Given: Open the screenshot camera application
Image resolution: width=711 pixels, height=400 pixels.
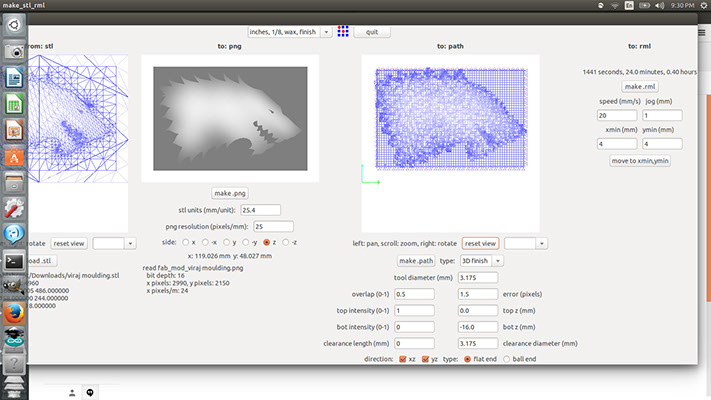Looking at the screenshot, I should tap(14, 51).
